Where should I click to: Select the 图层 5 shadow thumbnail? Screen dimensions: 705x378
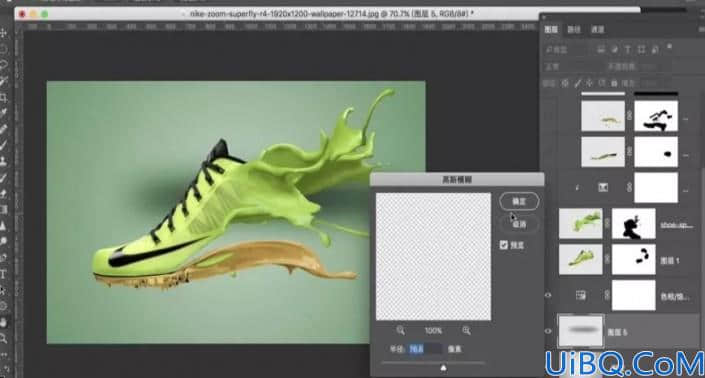580,331
